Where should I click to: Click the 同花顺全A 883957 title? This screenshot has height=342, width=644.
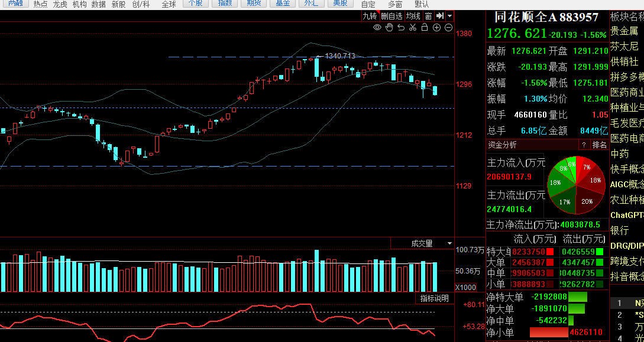point(546,17)
